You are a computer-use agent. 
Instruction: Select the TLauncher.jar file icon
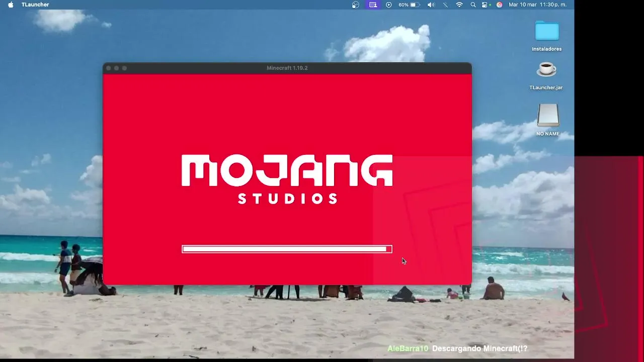[x=546, y=76]
